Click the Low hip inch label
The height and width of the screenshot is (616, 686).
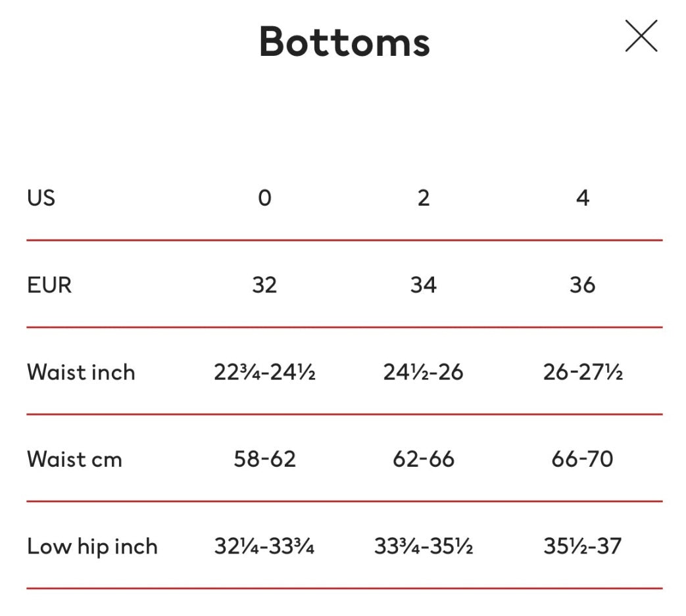[92, 546]
